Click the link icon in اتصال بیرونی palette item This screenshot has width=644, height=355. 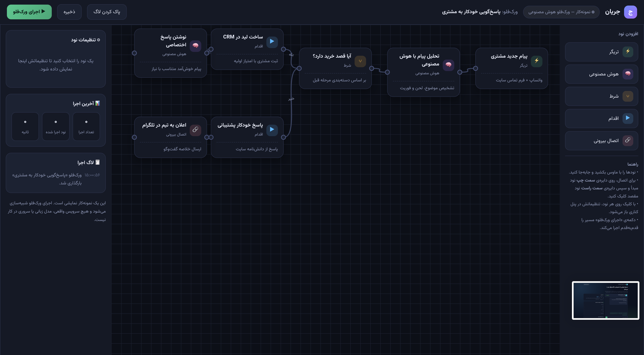628,140
